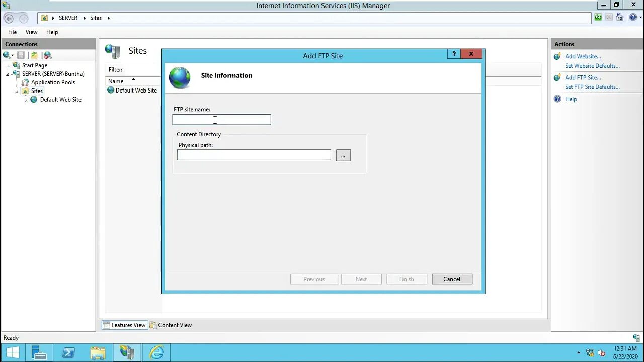Click Set Website Defaults... link
Image resolution: width=644 pixels, height=362 pixels.
click(x=592, y=66)
